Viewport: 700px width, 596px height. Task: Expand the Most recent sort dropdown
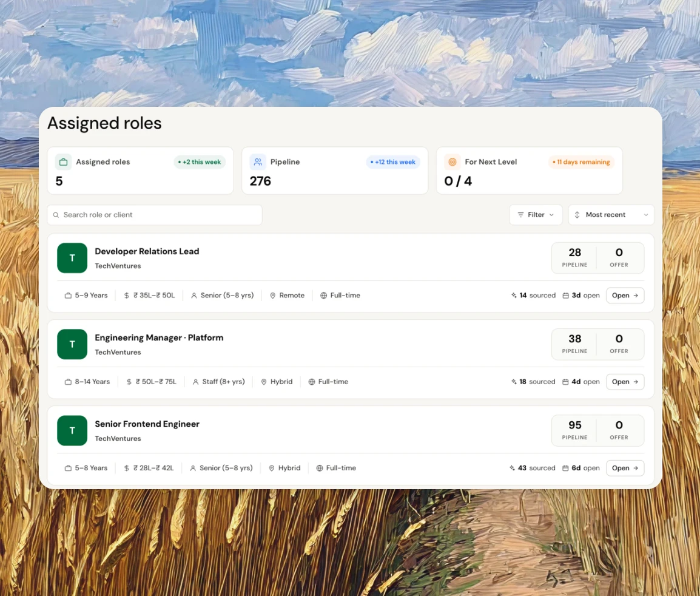click(x=611, y=215)
